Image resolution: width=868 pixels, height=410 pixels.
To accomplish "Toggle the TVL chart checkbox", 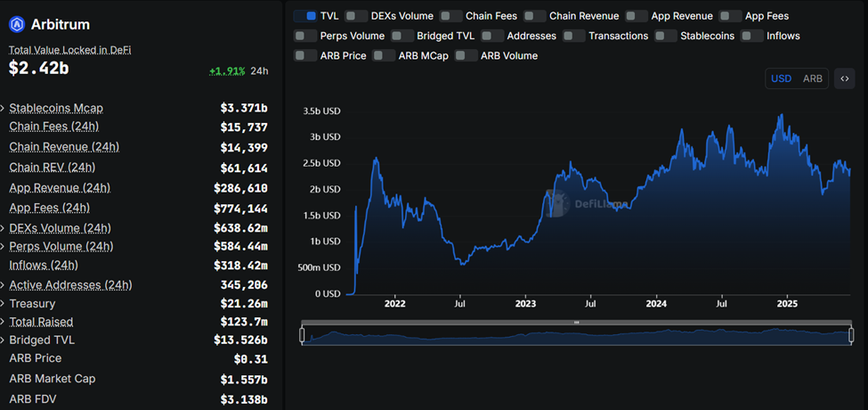I will click(x=304, y=16).
